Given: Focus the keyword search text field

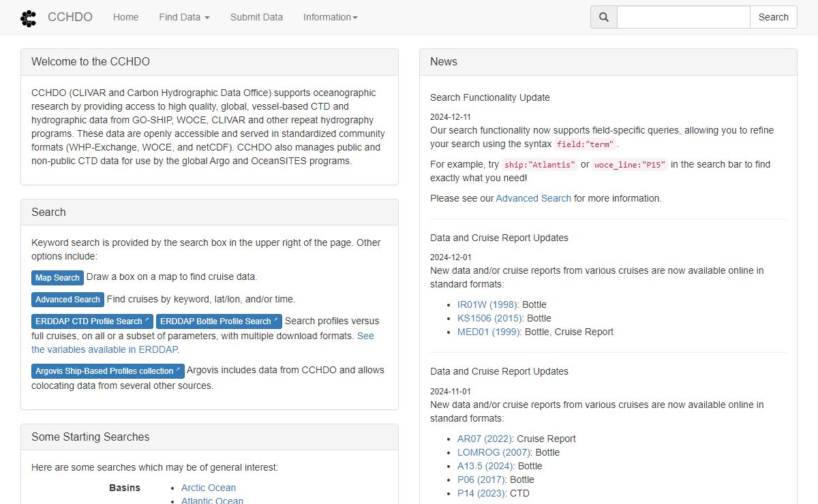Looking at the screenshot, I should point(683,17).
